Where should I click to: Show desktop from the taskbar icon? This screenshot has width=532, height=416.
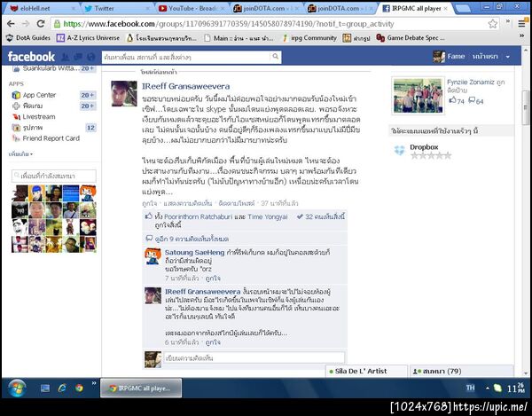45,389
